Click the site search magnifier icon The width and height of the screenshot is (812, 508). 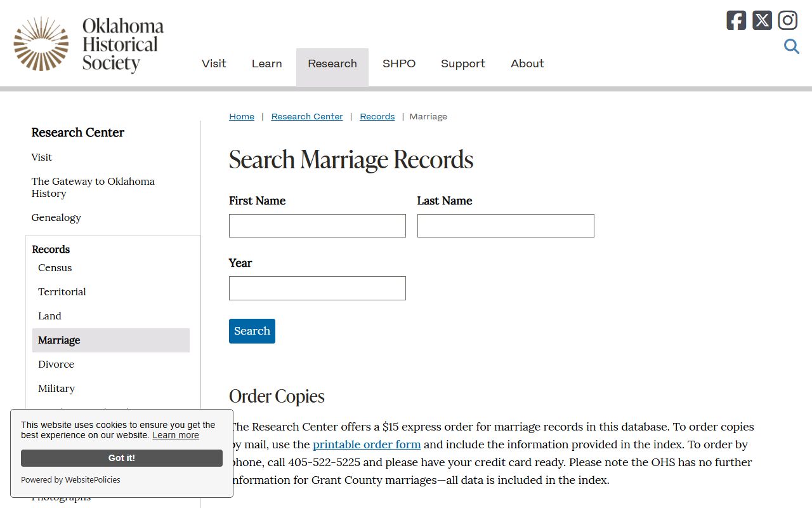click(791, 46)
